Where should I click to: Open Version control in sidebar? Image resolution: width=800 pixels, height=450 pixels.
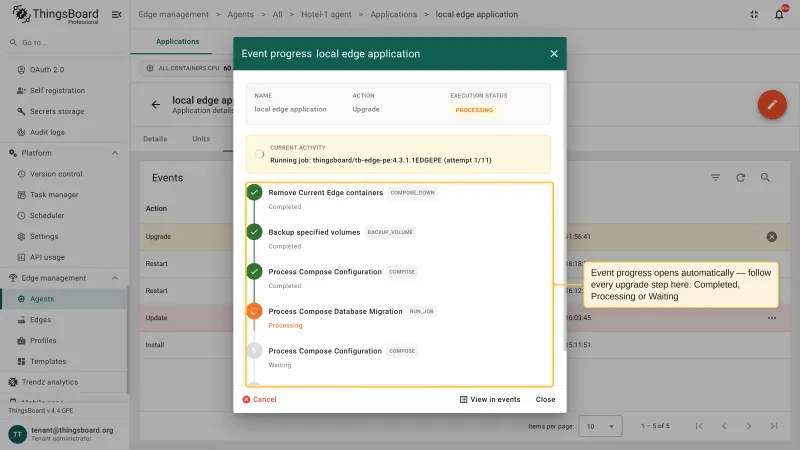pyautogui.click(x=56, y=174)
